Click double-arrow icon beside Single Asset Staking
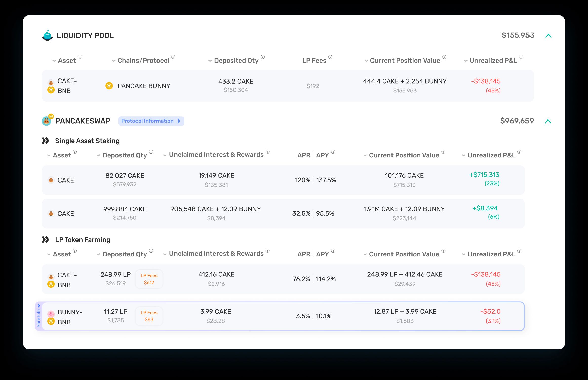Viewport: 588px width, 380px height. [46, 141]
